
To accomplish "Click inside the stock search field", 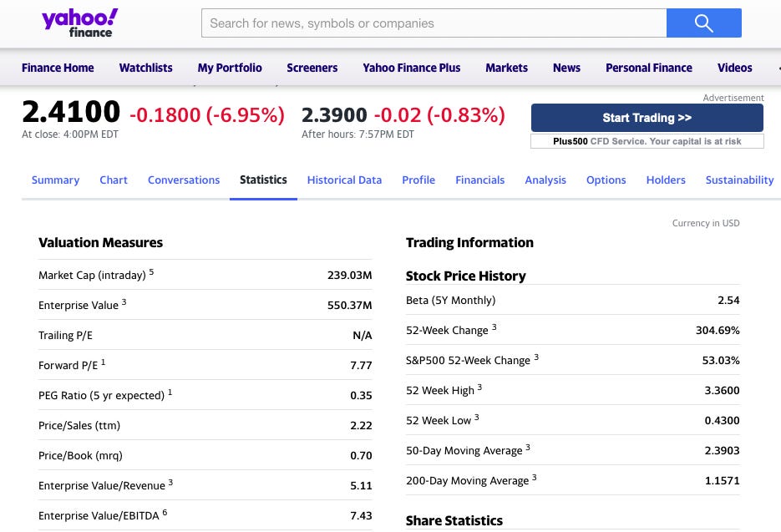I will (x=434, y=23).
